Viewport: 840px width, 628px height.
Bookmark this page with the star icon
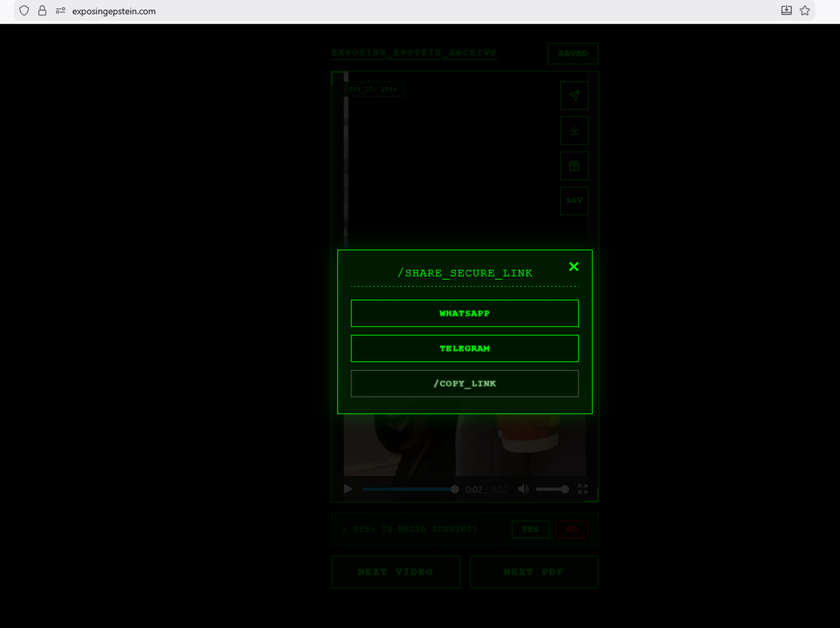tap(805, 11)
